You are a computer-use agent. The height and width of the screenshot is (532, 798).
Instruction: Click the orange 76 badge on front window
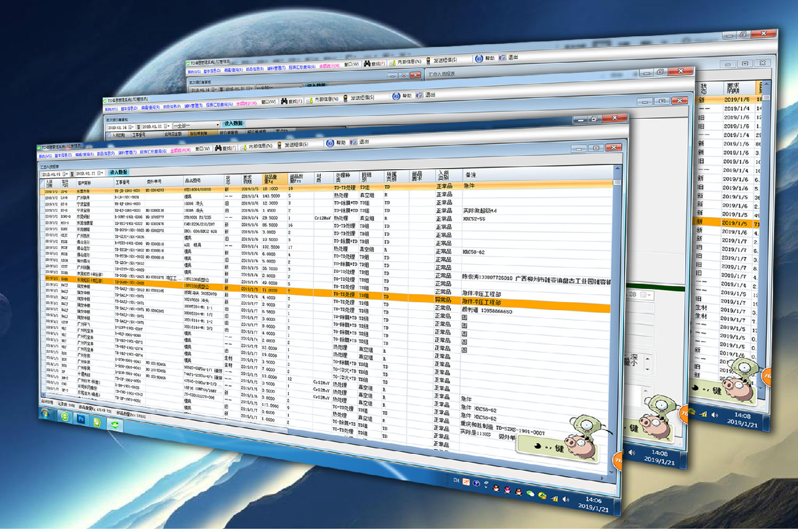click(618, 461)
